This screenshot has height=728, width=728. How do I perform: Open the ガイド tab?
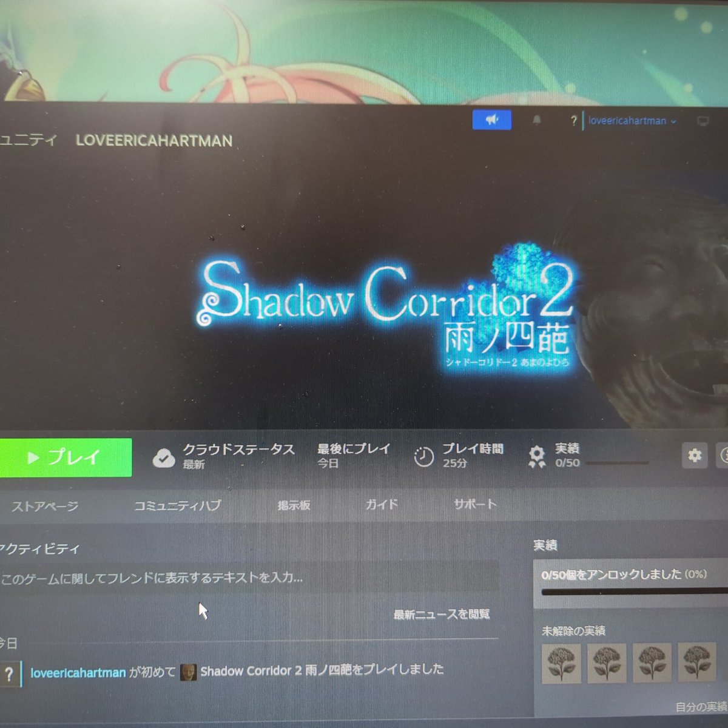(382, 504)
